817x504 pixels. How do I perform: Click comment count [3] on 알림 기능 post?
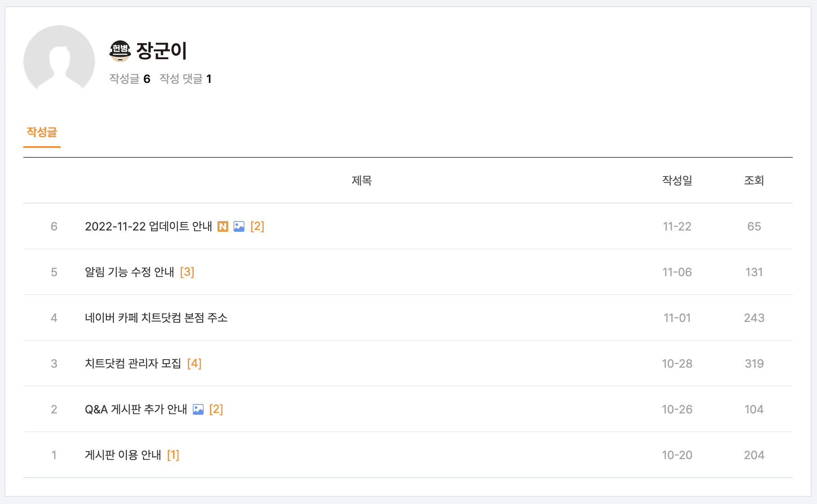point(187,272)
